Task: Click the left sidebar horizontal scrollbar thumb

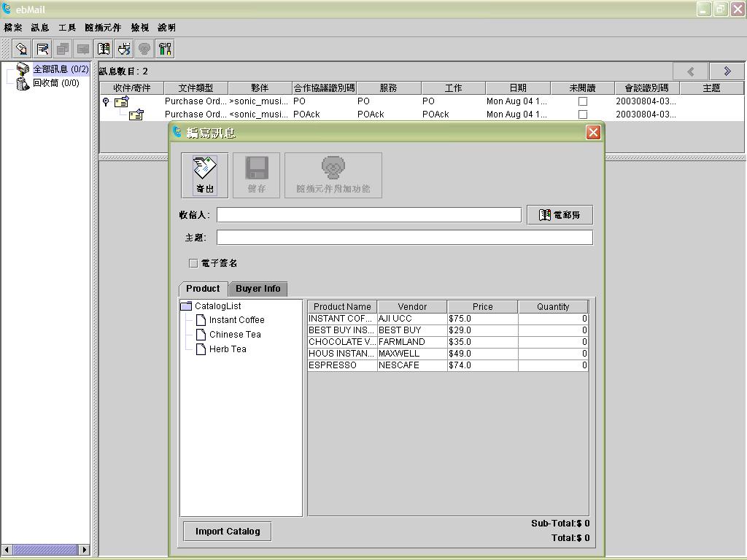Action: click(x=44, y=550)
